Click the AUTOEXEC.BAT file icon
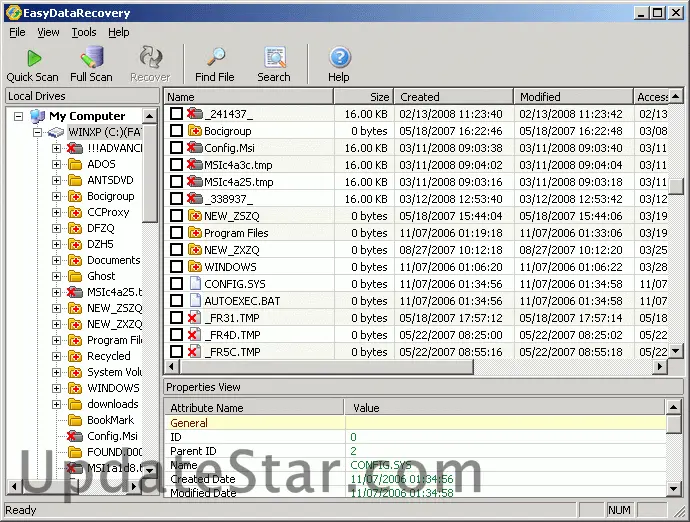 click(x=195, y=301)
